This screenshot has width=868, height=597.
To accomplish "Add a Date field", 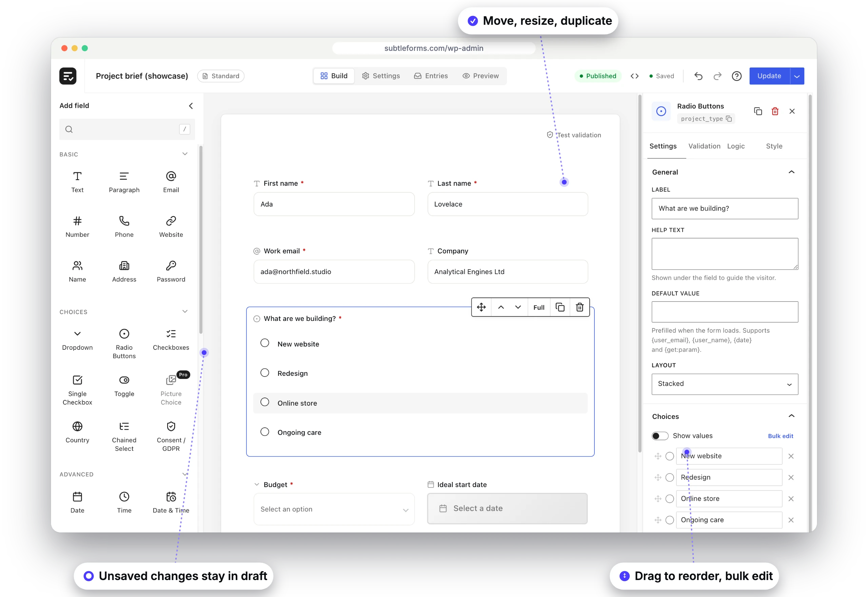I will click(77, 503).
